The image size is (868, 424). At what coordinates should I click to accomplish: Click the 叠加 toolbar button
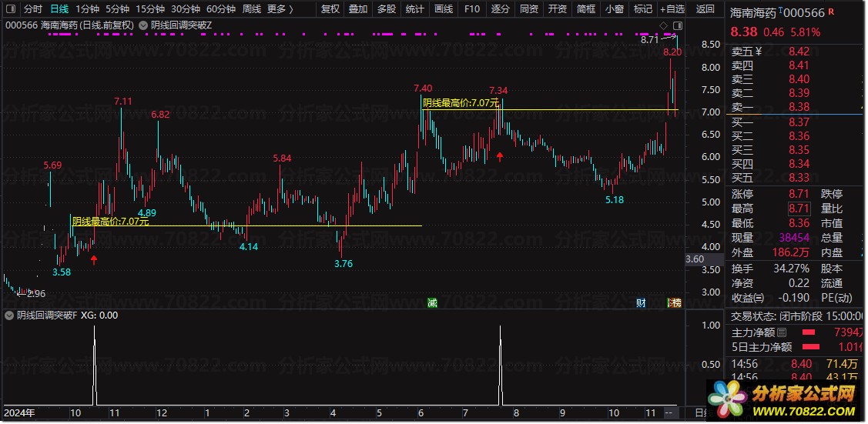point(358,8)
